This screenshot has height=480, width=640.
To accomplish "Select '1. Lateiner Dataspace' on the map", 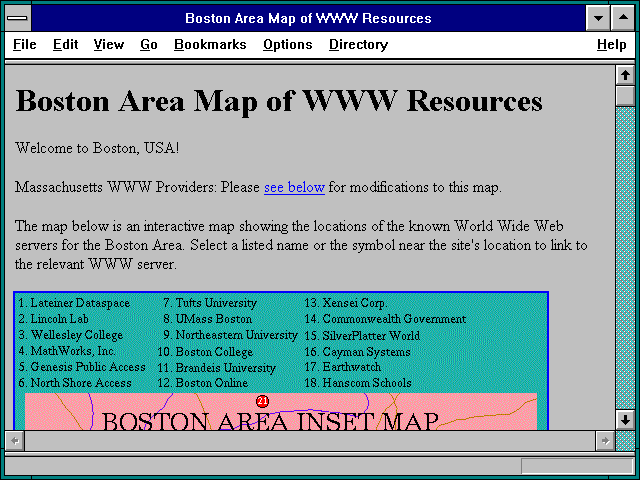I will 74,303.
